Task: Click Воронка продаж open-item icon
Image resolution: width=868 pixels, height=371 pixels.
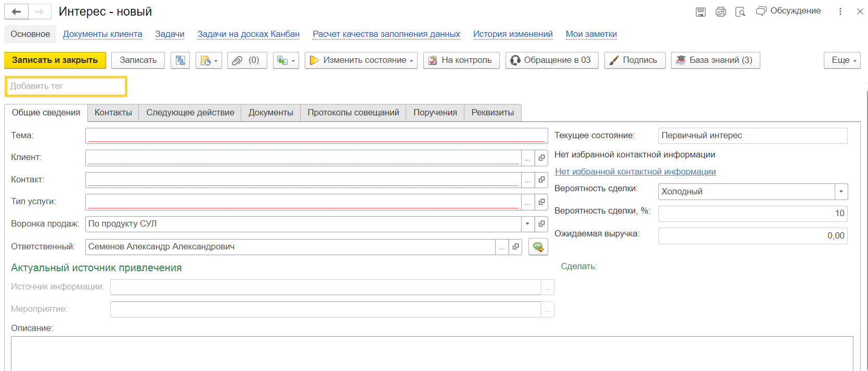Action: point(541,224)
